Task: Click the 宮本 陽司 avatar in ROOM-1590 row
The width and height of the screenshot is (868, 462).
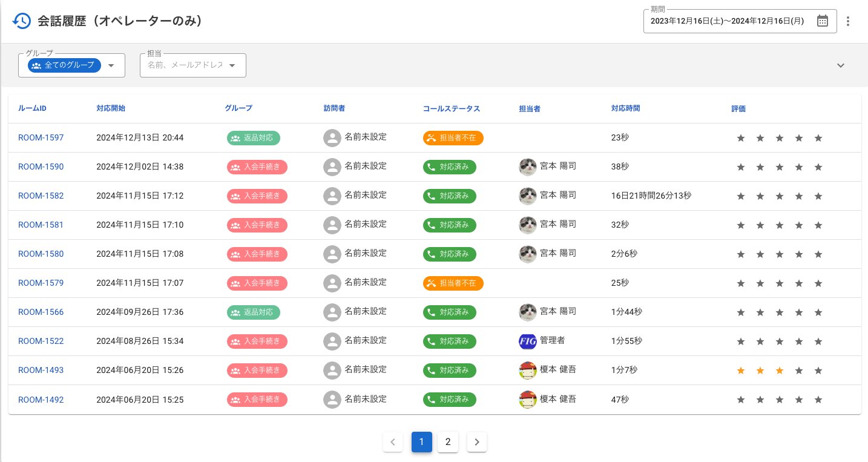Action: tap(528, 167)
